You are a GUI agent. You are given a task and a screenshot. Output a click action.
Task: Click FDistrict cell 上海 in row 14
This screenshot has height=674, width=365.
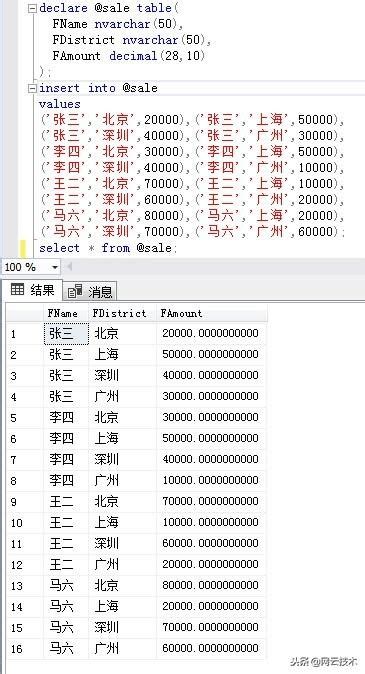(123, 607)
